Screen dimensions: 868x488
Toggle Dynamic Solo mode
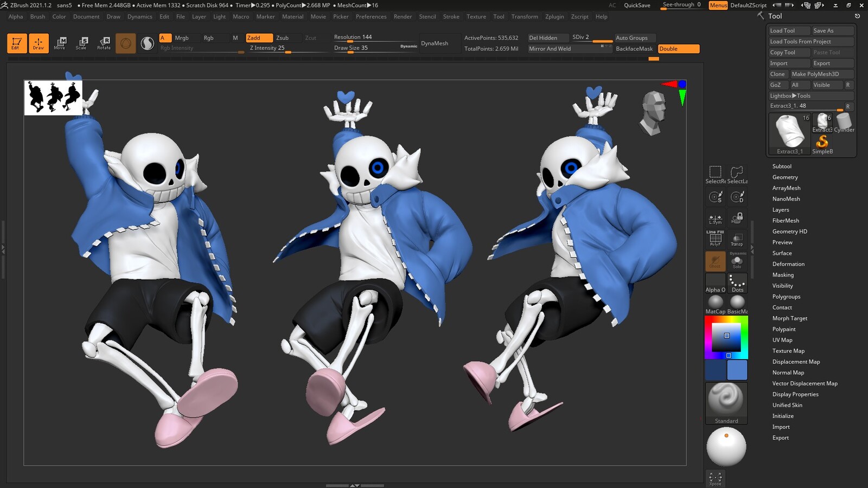[737, 261]
